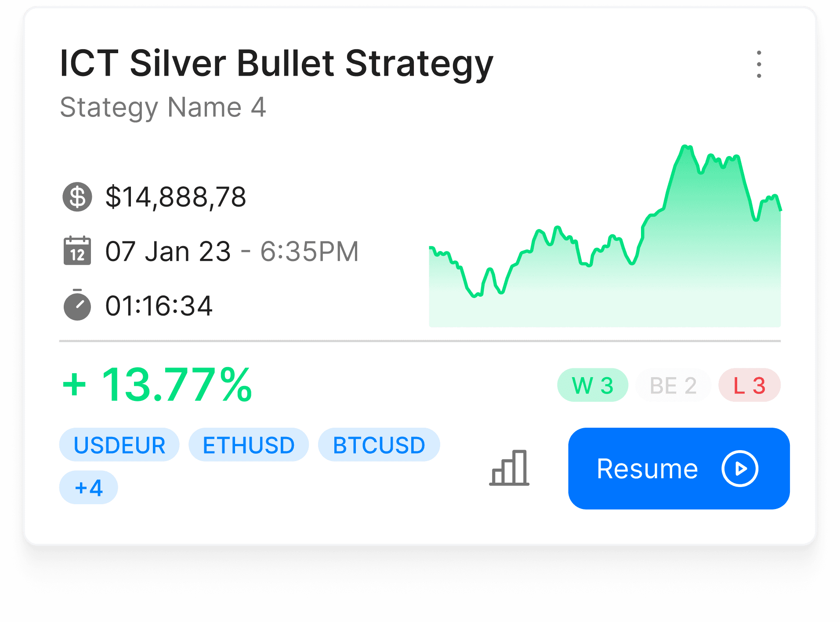Open the bar chart statistics icon
Viewport: 840px width, 622px height.
pyautogui.click(x=509, y=468)
